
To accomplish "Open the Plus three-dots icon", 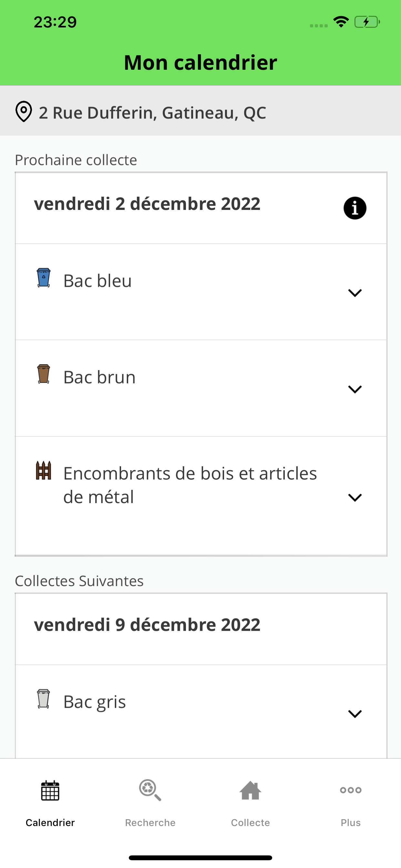I will 350,790.
